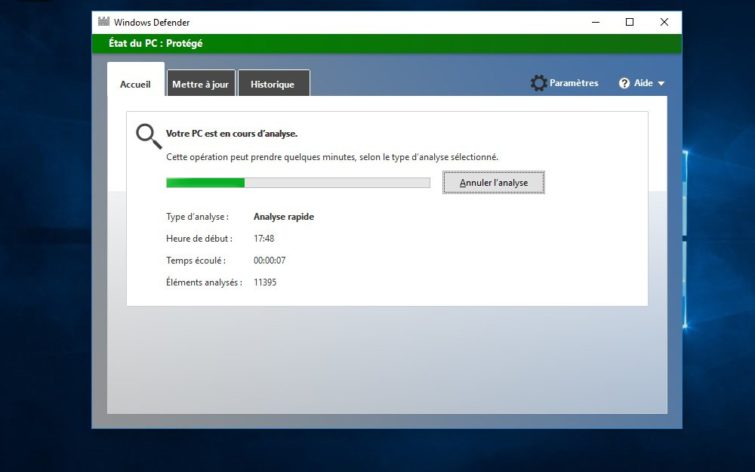This screenshot has width=755, height=472.
Task: Expand the Aide dropdown arrow
Action: (661, 84)
